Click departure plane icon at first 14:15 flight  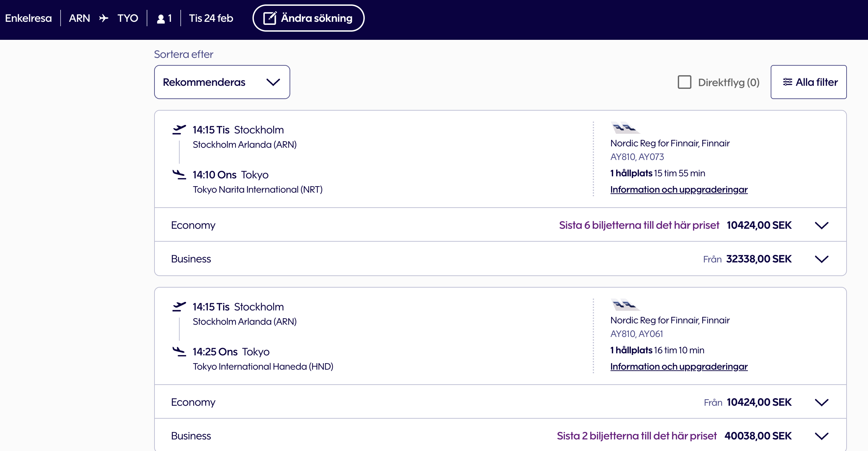coord(179,130)
